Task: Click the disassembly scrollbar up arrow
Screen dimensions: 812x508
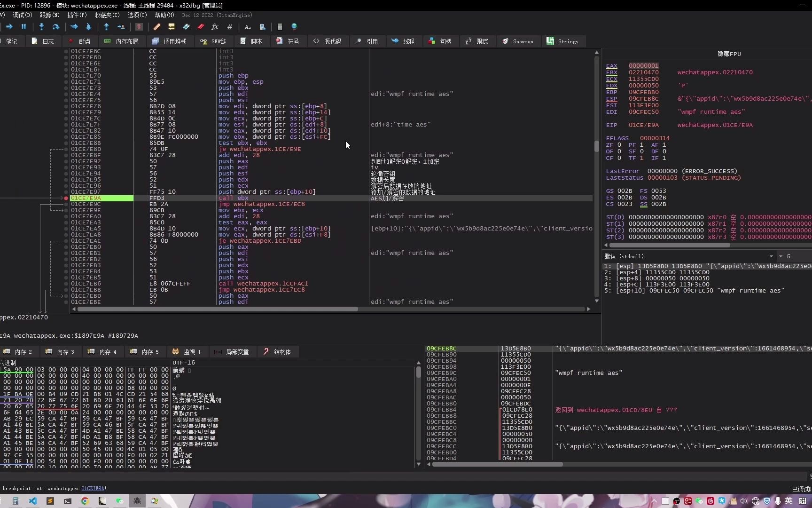Action: pyautogui.click(x=597, y=52)
